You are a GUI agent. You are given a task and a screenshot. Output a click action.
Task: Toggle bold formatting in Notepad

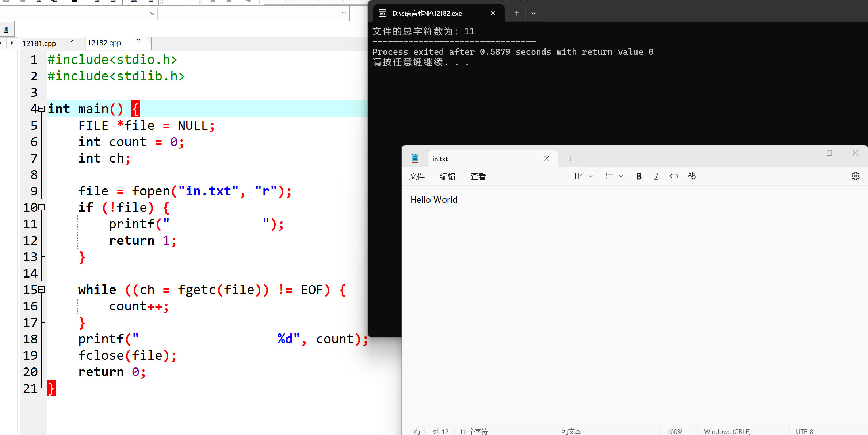tap(639, 176)
